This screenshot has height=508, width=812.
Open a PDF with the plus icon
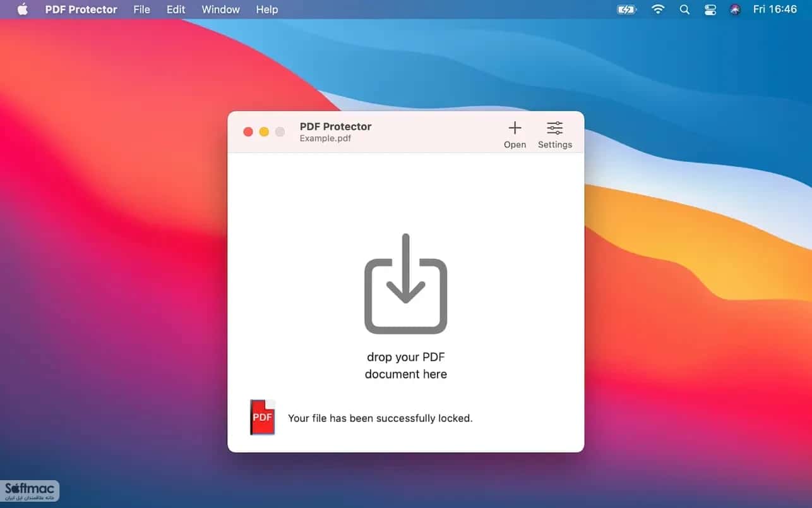tap(515, 128)
